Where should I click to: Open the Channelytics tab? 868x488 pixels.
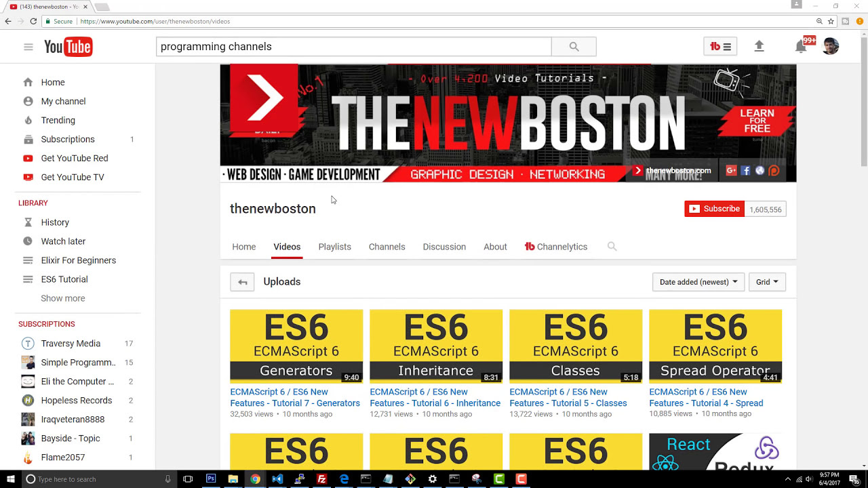coord(556,247)
